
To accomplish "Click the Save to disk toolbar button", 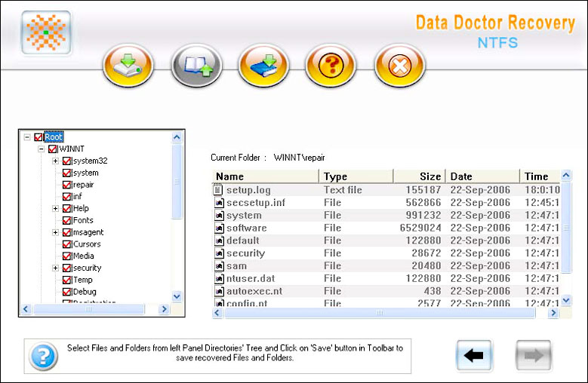I will pyautogui.click(x=128, y=65).
